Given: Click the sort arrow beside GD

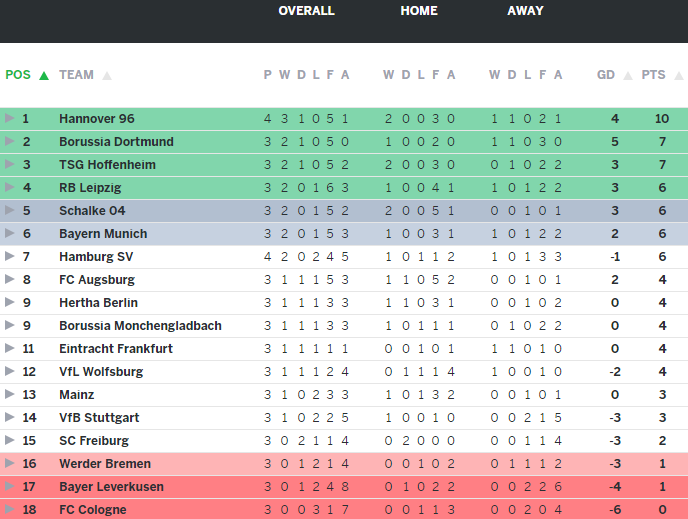Looking at the screenshot, I should (628, 75).
